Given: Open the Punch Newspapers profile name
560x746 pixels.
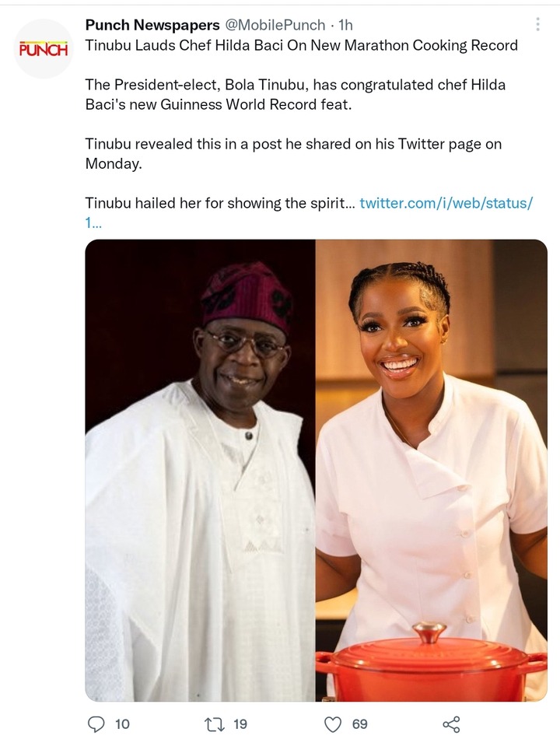Looking at the screenshot, I should tap(152, 25).
